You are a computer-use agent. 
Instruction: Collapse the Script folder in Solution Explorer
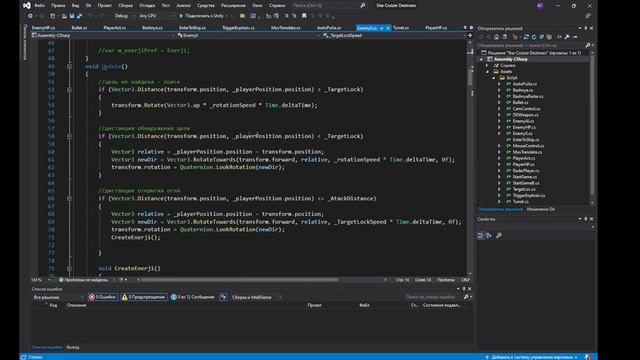click(494, 78)
